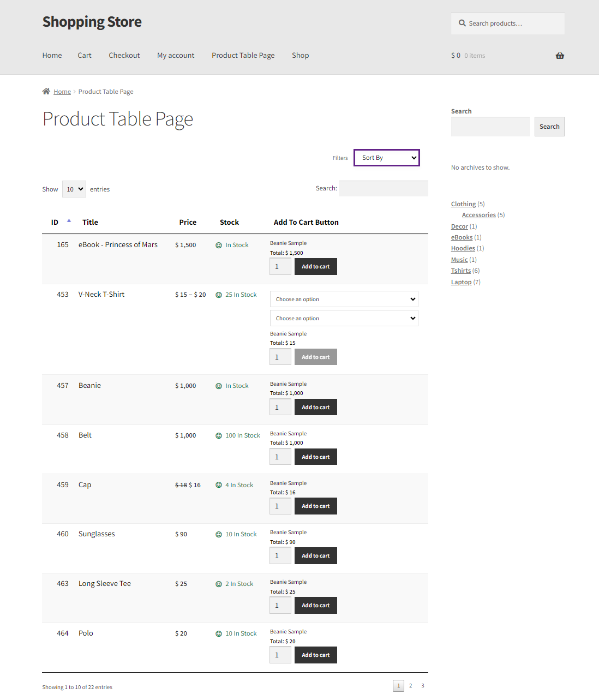The height and width of the screenshot is (700, 599).
Task: Open Checkout from navigation menu
Action: click(x=124, y=56)
